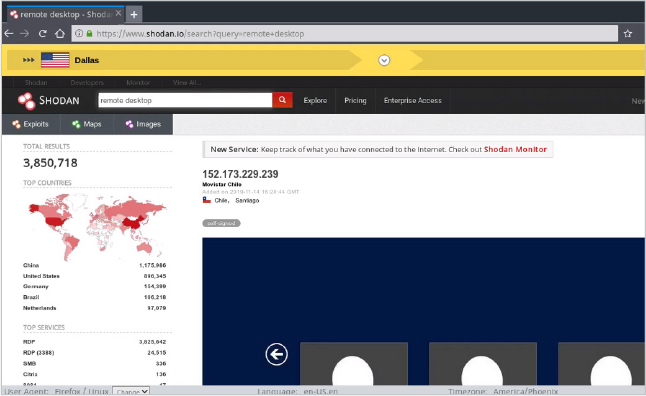Switch to the Images tab
Screen dimensions: 646x396
[143, 124]
